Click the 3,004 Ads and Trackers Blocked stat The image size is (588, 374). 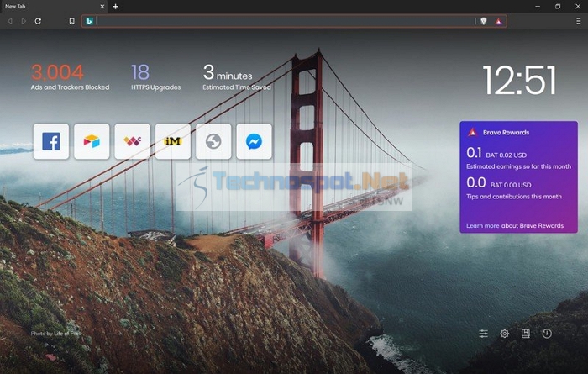70,77
